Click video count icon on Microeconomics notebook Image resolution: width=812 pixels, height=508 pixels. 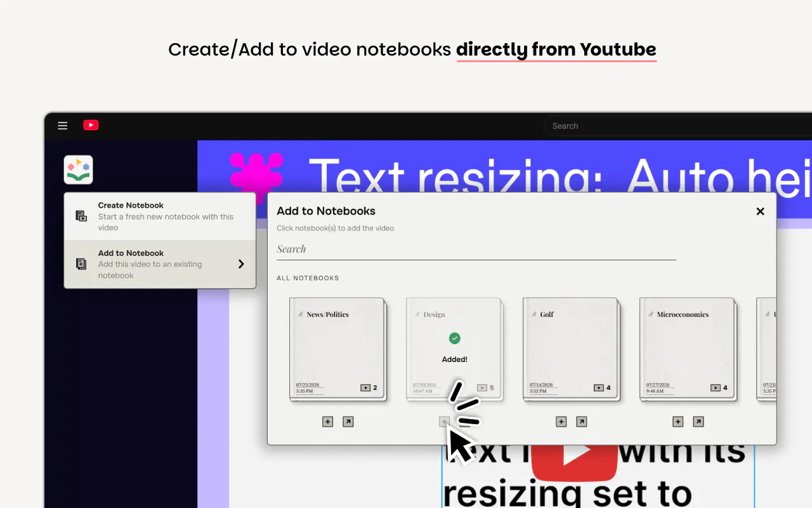click(x=716, y=388)
